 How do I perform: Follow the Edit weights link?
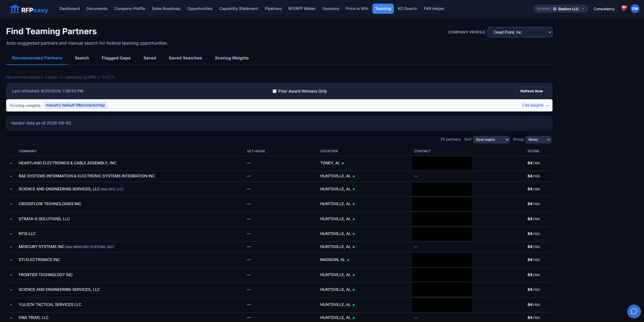pyautogui.click(x=535, y=105)
